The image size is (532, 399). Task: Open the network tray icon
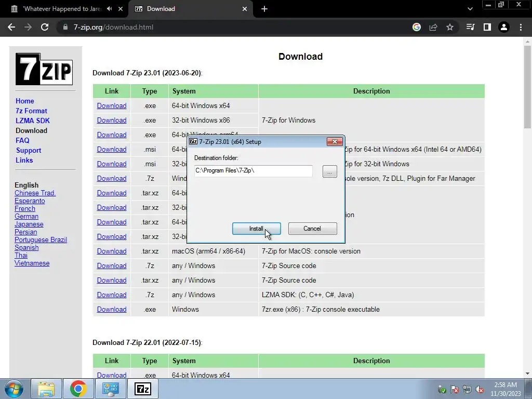(x=467, y=390)
